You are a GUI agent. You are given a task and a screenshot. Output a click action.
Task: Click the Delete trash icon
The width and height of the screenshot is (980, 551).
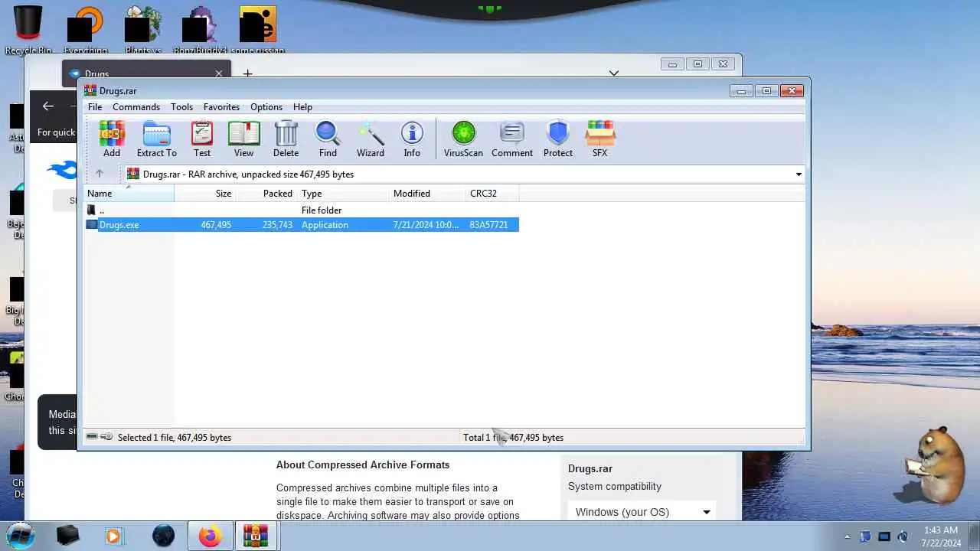(x=286, y=139)
